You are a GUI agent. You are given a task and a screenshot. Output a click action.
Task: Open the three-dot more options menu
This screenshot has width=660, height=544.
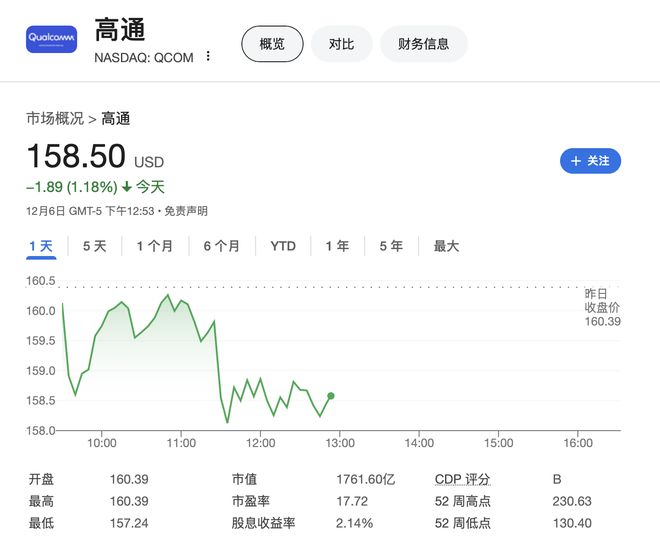[208, 56]
